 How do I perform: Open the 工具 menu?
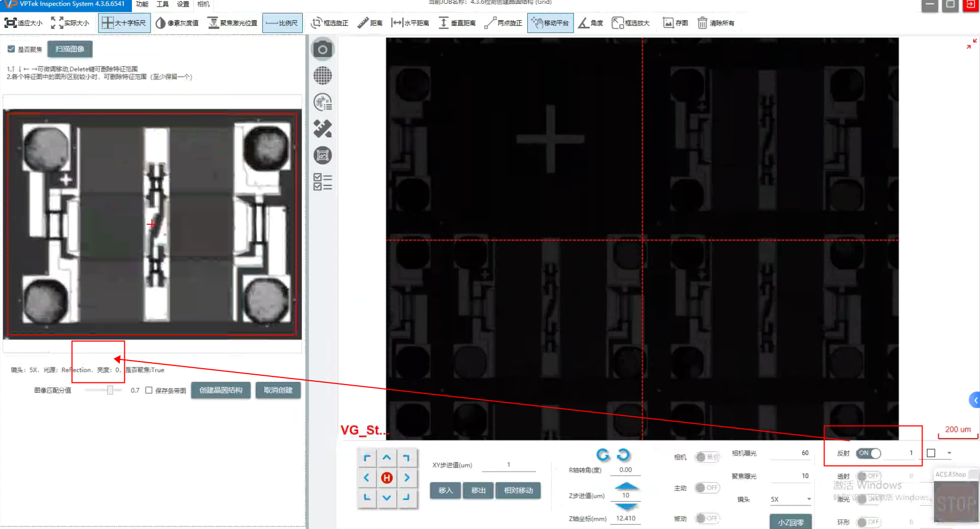(163, 4)
